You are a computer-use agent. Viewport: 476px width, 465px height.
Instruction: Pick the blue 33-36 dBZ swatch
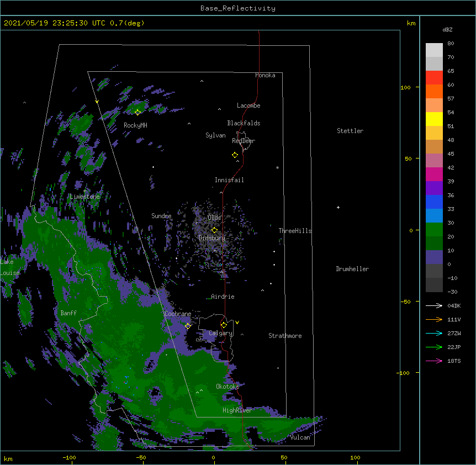pyautogui.click(x=434, y=202)
